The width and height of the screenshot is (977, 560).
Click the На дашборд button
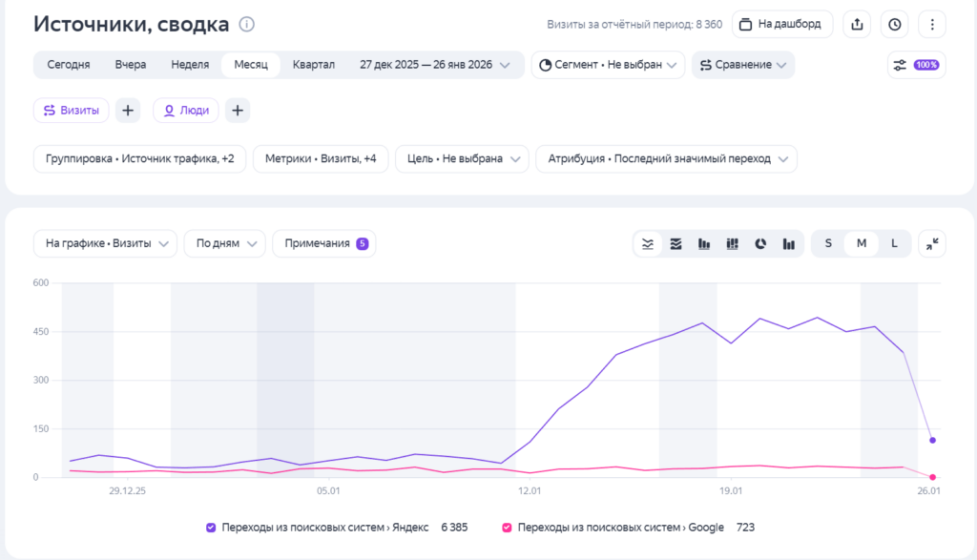click(782, 24)
